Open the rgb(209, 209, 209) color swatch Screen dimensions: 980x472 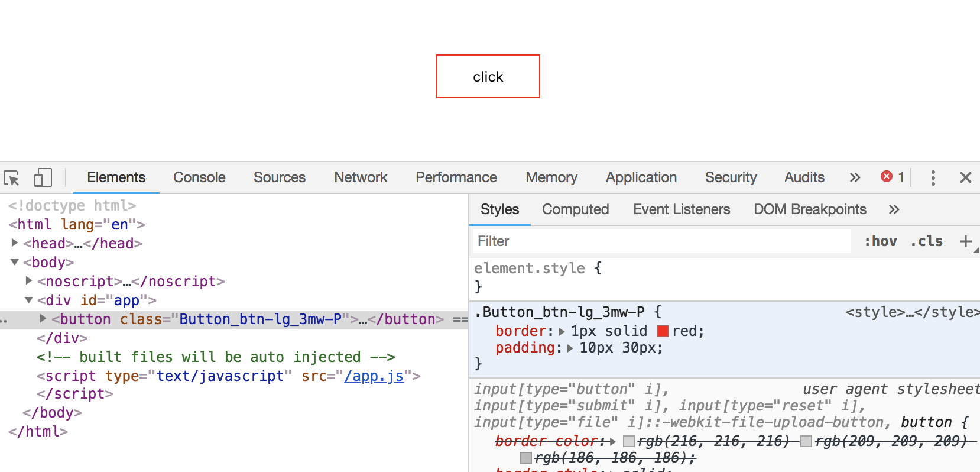pos(806,441)
